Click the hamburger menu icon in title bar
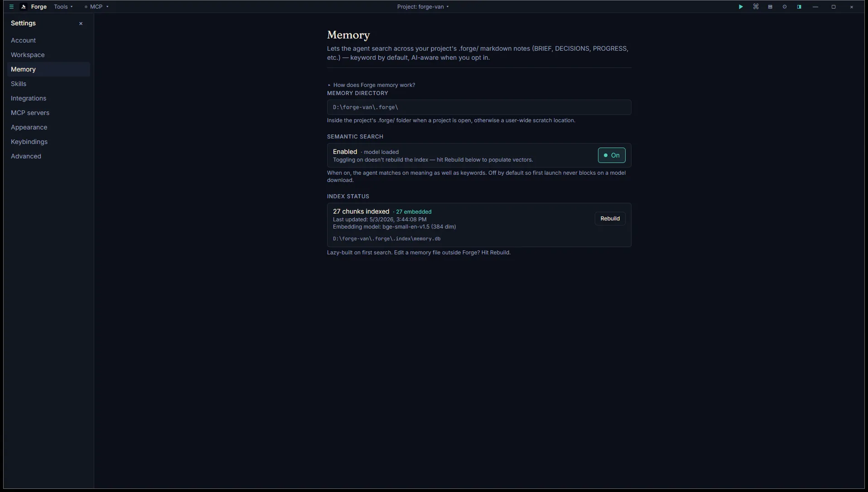The image size is (868, 492). tap(11, 7)
